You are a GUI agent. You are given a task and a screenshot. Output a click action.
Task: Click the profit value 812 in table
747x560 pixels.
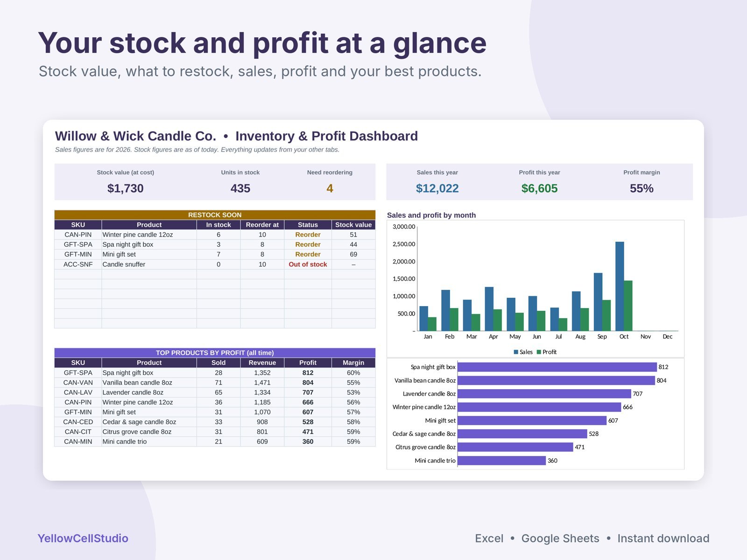308,373
